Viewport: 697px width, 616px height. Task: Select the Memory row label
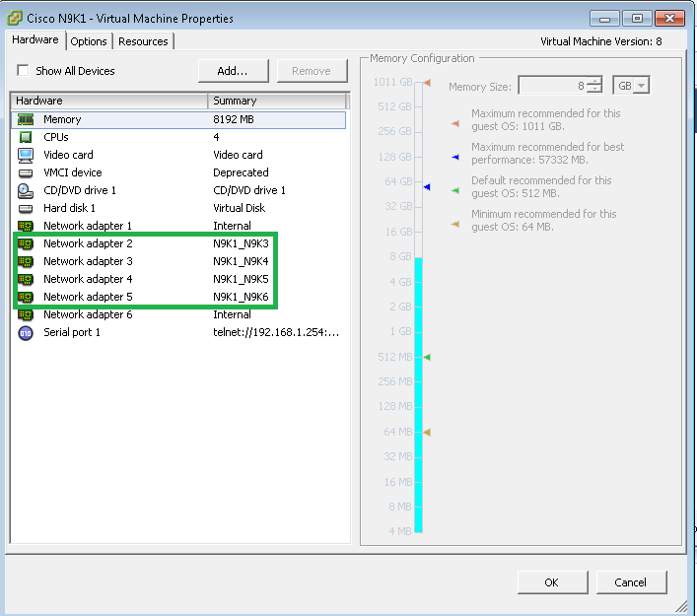(x=62, y=119)
